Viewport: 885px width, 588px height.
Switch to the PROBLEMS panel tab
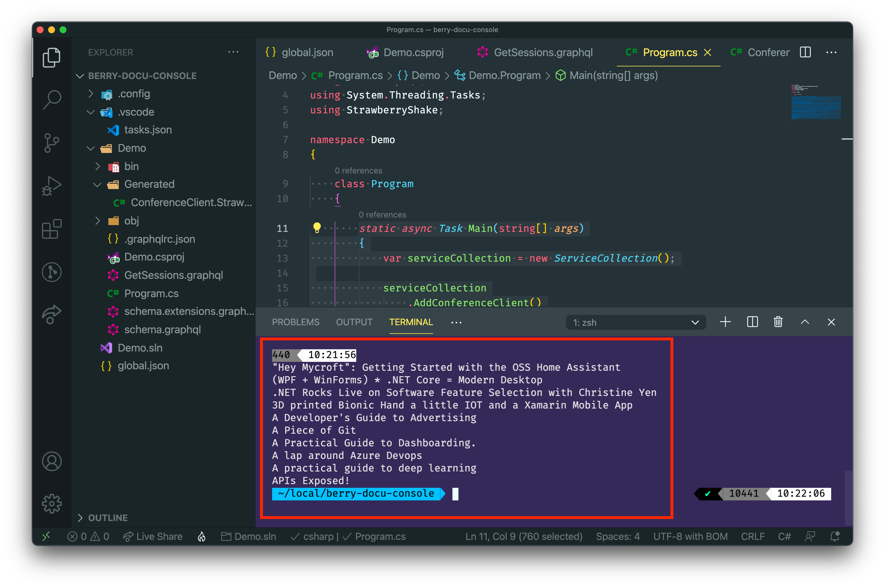click(296, 322)
